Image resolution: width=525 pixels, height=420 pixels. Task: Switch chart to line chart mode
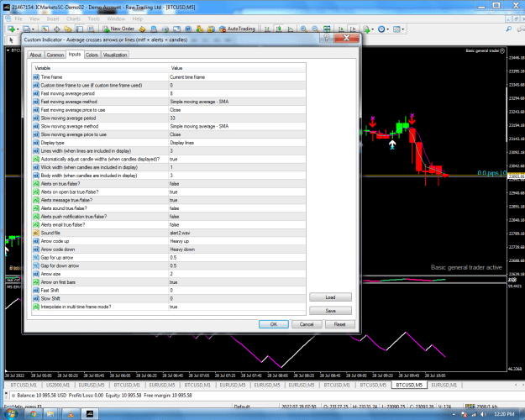(291, 29)
